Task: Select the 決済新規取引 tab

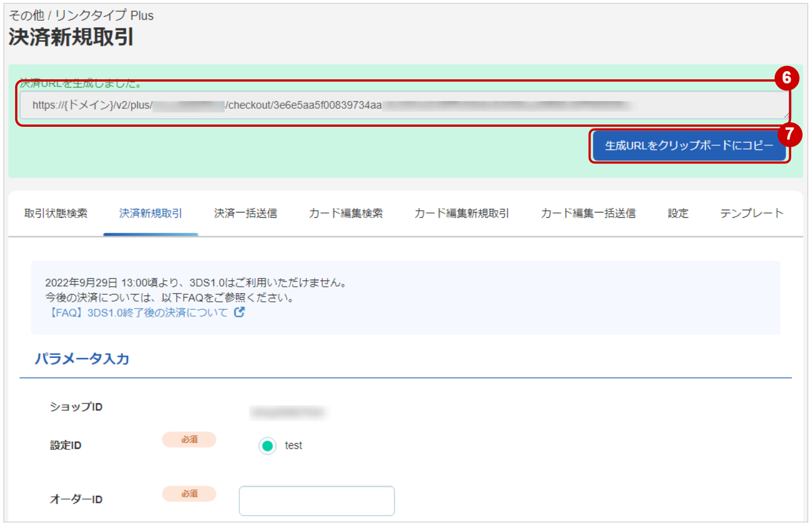Action: click(151, 213)
